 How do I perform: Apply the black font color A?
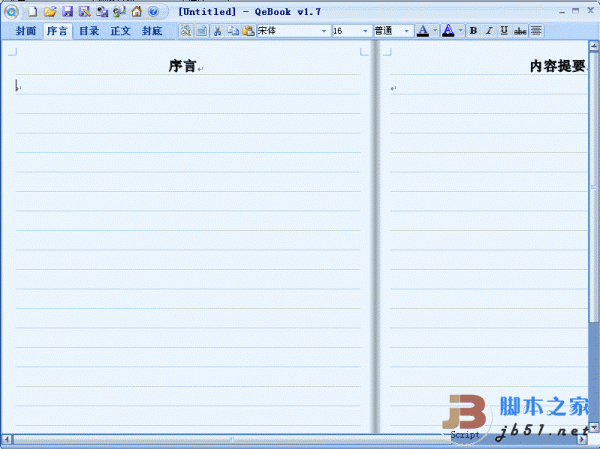point(423,31)
